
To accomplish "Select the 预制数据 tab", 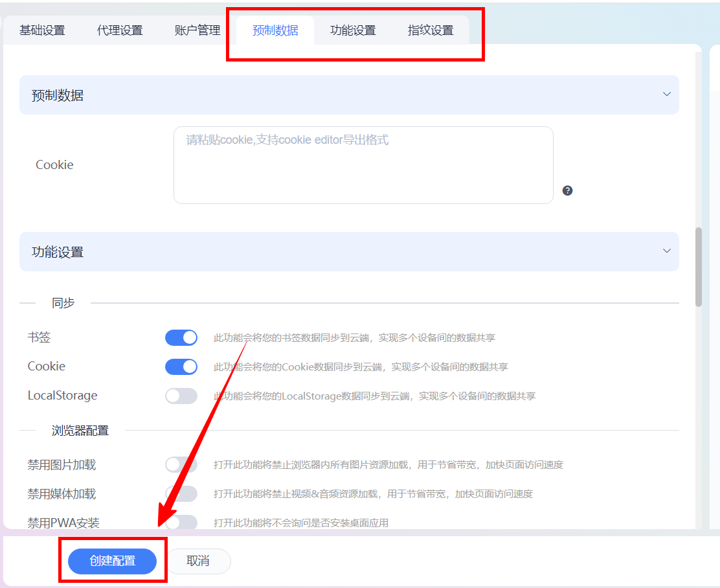I will (275, 30).
